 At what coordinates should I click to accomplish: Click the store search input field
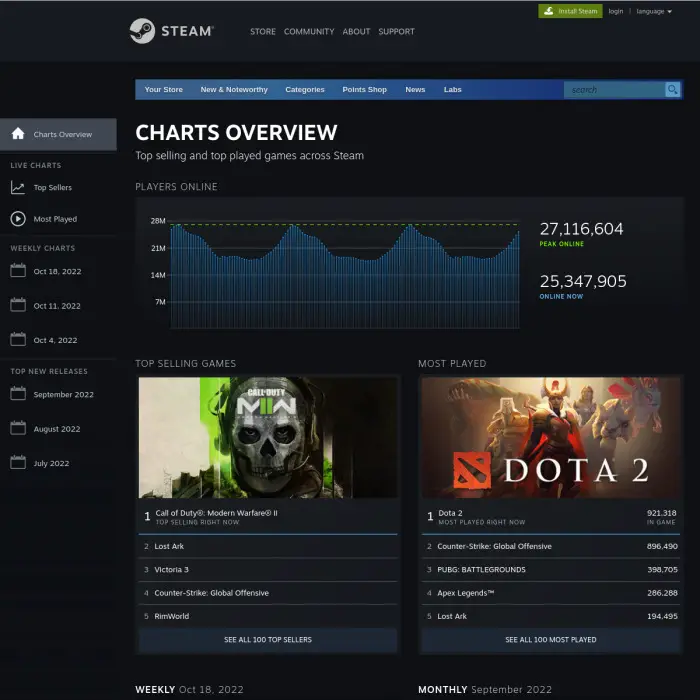coord(614,90)
